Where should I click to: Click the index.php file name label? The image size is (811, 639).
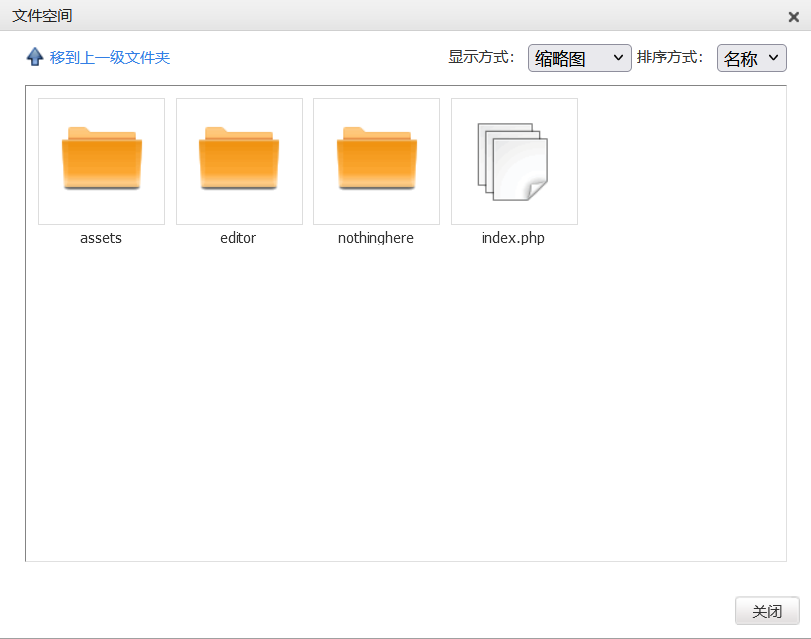click(x=513, y=238)
